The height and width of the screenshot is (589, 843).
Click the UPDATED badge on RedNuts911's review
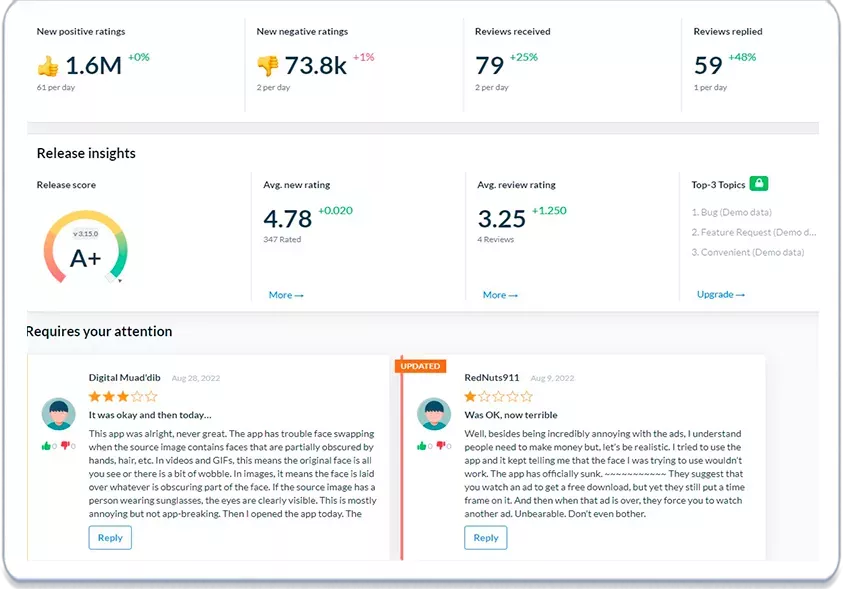pyautogui.click(x=420, y=366)
